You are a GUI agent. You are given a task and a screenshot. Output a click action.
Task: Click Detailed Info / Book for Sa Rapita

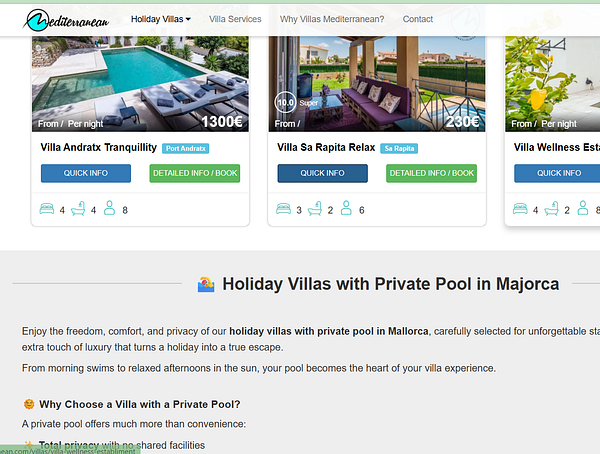click(431, 173)
